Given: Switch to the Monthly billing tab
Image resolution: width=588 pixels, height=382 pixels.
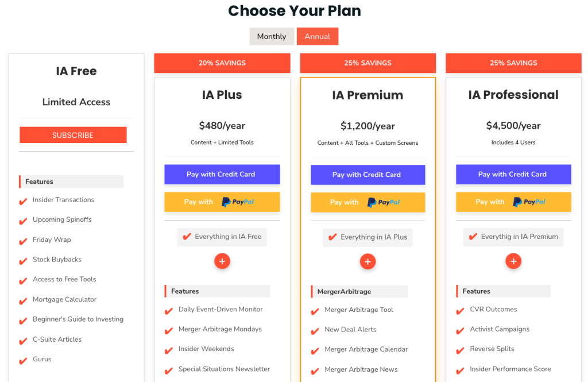Looking at the screenshot, I should 272,36.
